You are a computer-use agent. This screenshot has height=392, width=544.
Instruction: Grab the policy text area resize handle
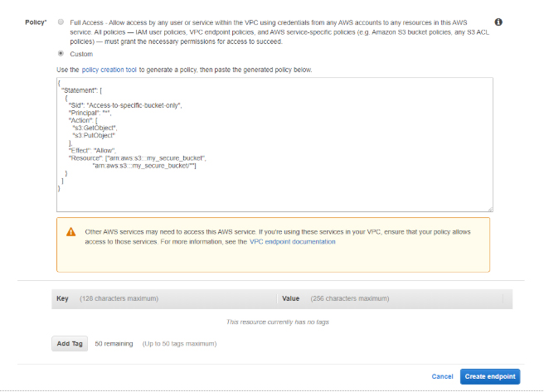(x=490, y=209)
